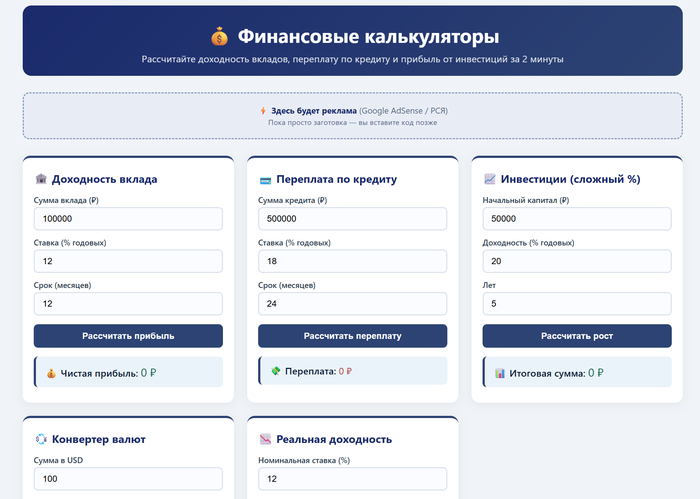Click the flying money icon by Переплата result
The image size is (700, 499).
coord(276,371)
